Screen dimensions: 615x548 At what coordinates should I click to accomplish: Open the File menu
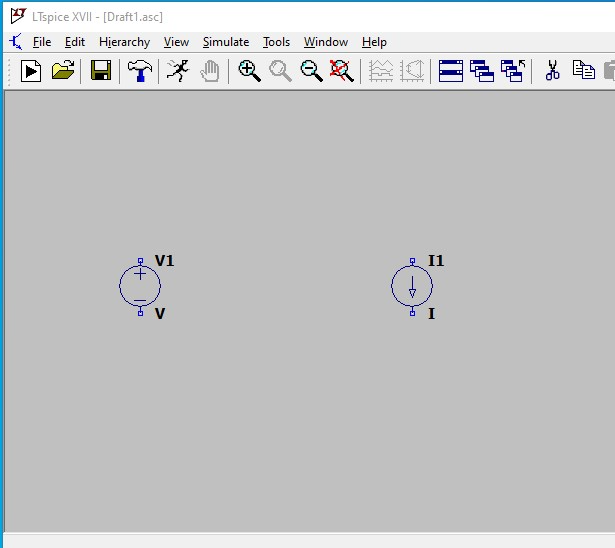42,42
